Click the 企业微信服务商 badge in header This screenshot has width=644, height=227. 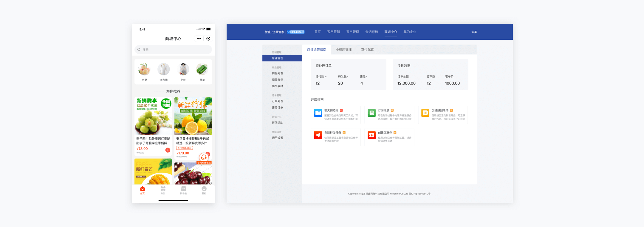[x=296, y=32]
